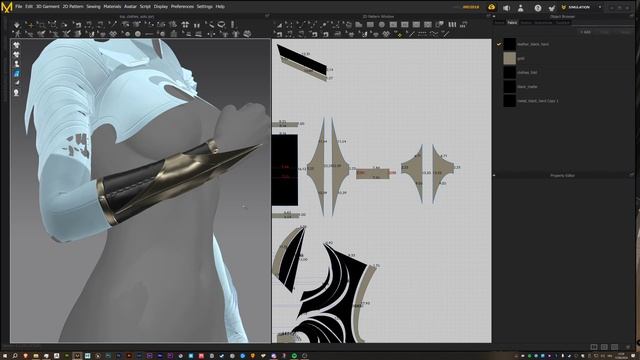Click first layout view icon at bottom right
Image resolution: width=640 pixels, height=360 pixels.
click(594, 347)
